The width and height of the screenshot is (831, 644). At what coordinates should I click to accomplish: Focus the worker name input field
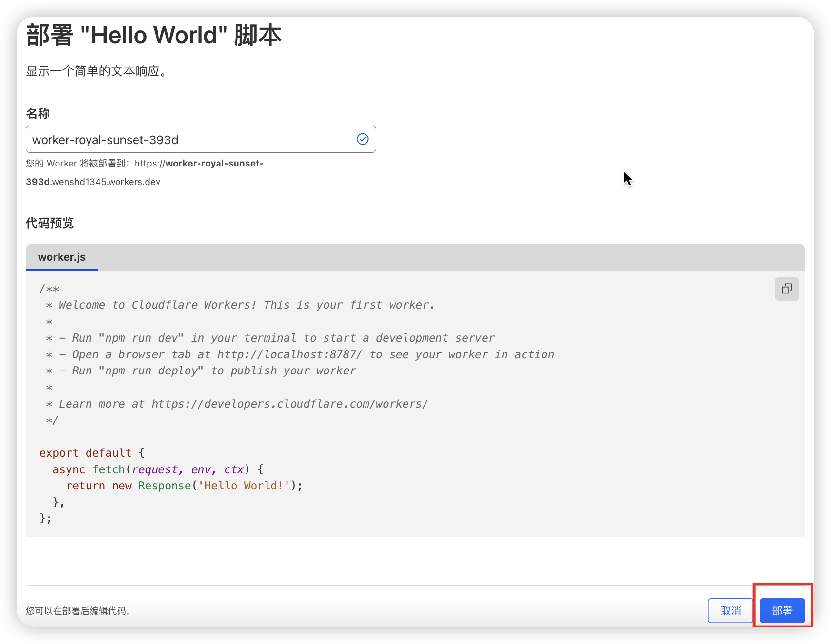pyautogui.click(x=190, y=139)
